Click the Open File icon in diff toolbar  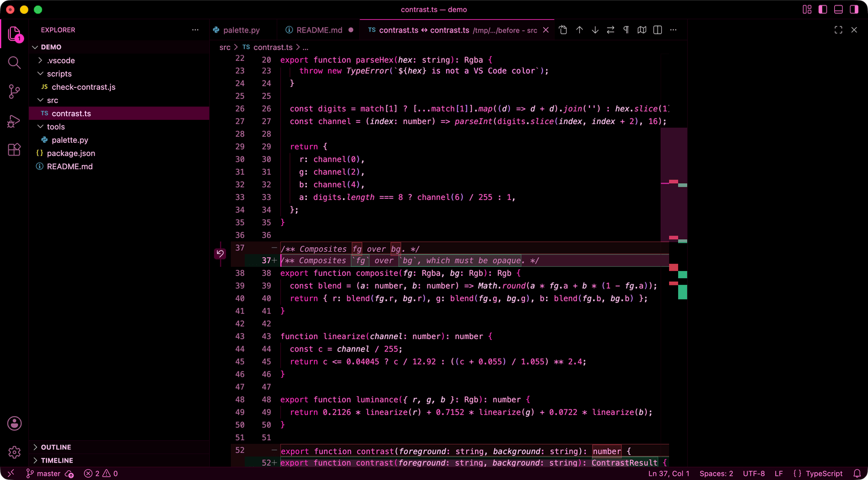click(563, 30)
